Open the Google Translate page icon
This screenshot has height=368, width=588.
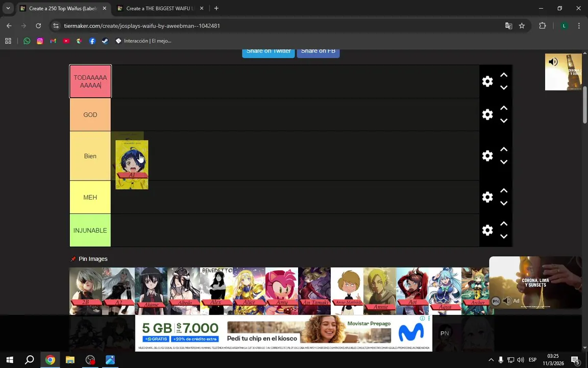pyautogui.click(x=508, y=26)
